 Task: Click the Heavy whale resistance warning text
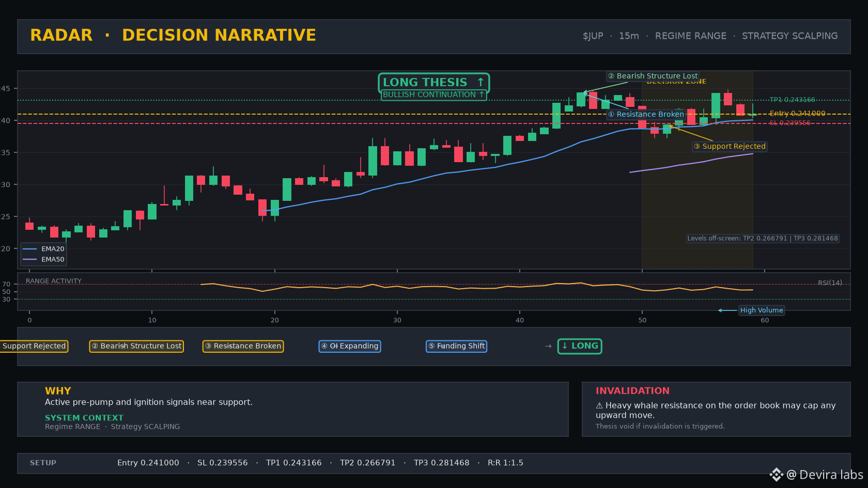tap(716, 410)
